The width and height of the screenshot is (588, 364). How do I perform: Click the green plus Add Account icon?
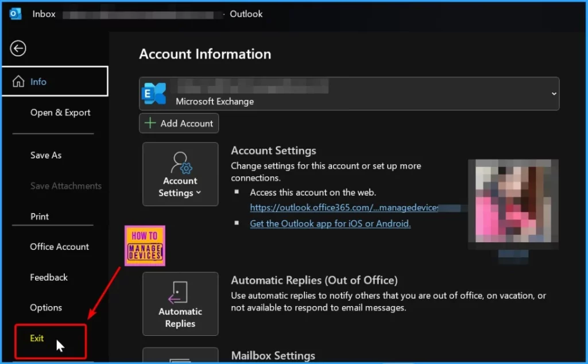pyautogui.click(x=150, y=123)
